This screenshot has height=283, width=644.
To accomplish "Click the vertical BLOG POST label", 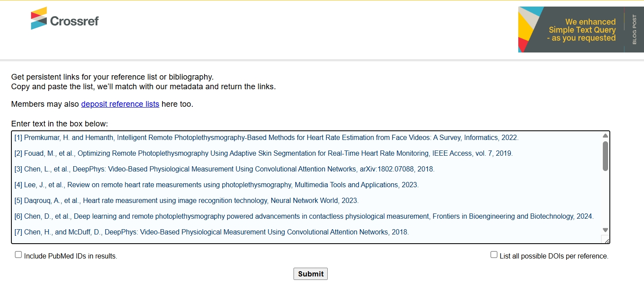I will tap(634, 30).
